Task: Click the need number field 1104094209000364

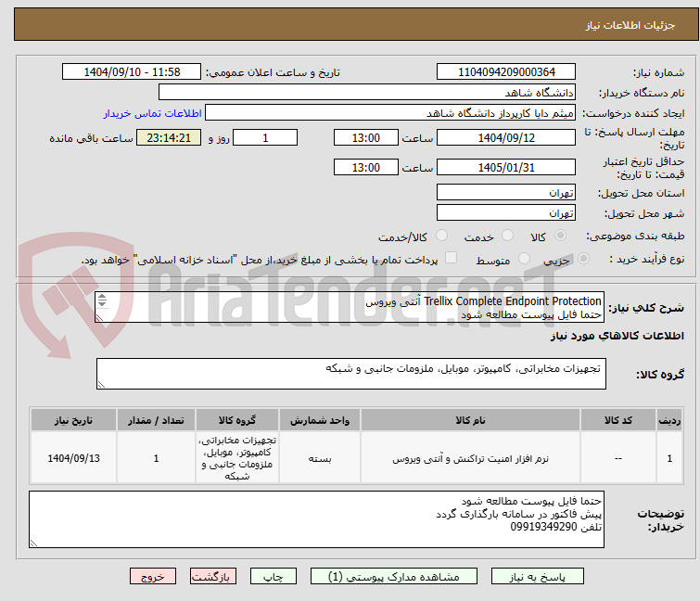Action: coord(506,72)
